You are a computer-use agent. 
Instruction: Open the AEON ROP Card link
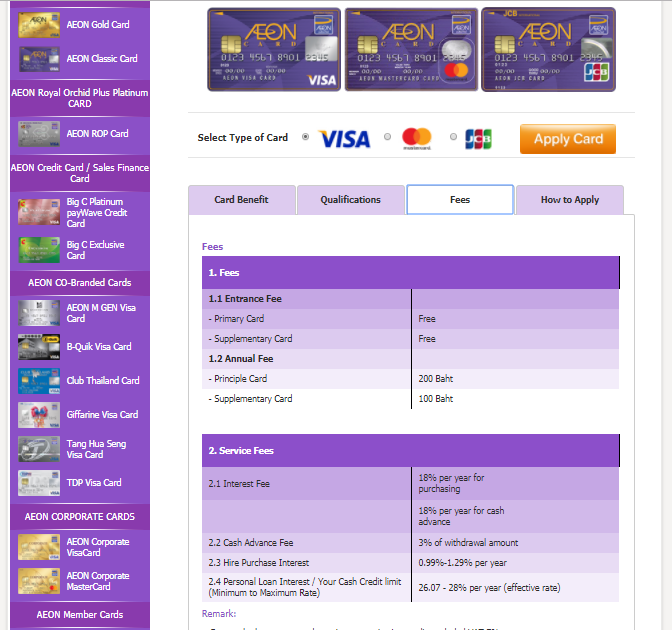(x=97, y=134)
